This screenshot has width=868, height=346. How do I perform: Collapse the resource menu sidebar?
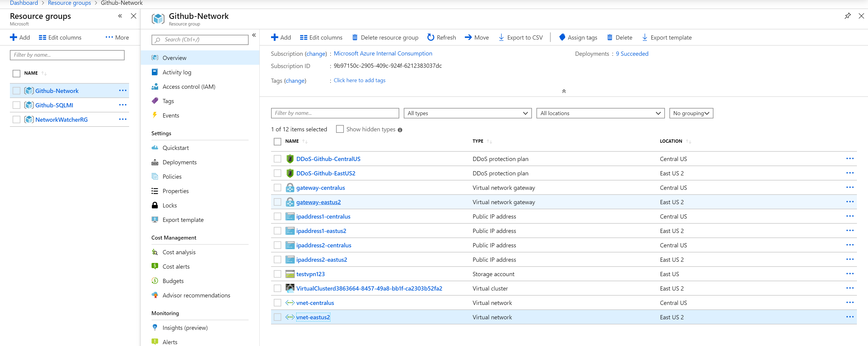coord(254,35)
